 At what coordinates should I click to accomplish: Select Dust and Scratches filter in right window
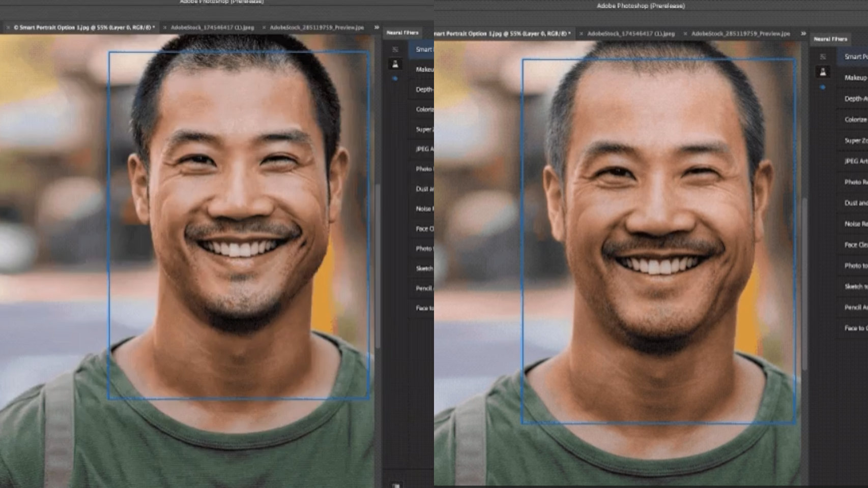click(x=856, y=203)
